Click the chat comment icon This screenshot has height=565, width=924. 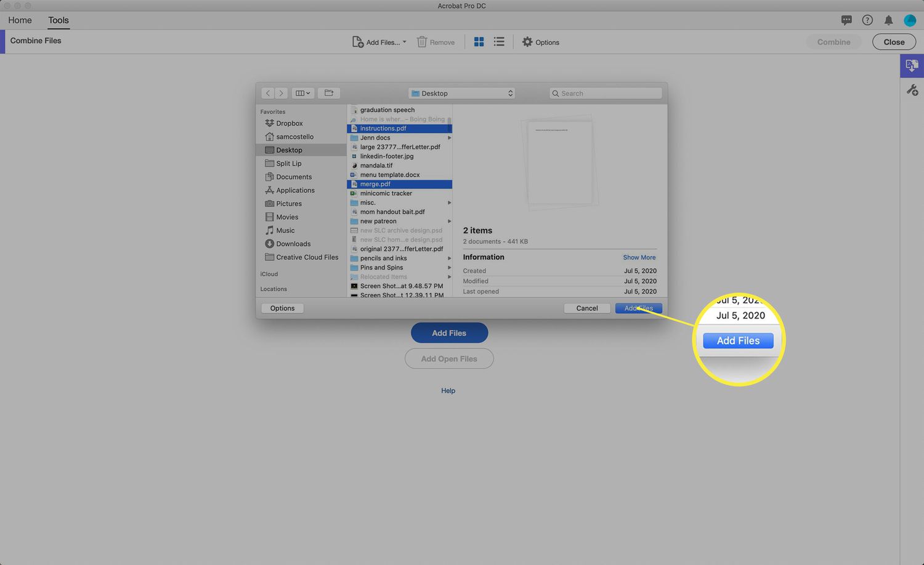coord(846,20)
